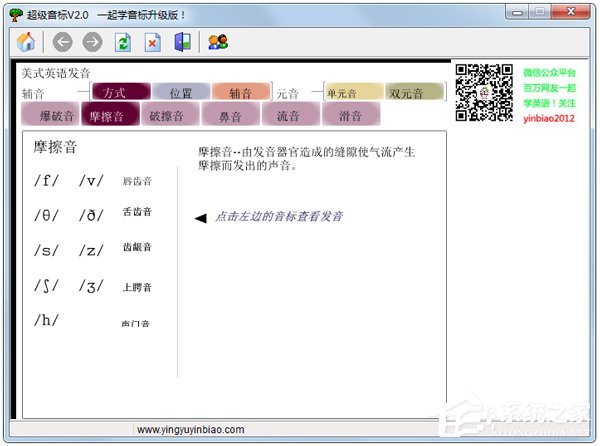Play the /ʒ/ phonetic symbol
The height and width of the screenshot is (446, 600).
pyautogui.click(x=91, y=285)
